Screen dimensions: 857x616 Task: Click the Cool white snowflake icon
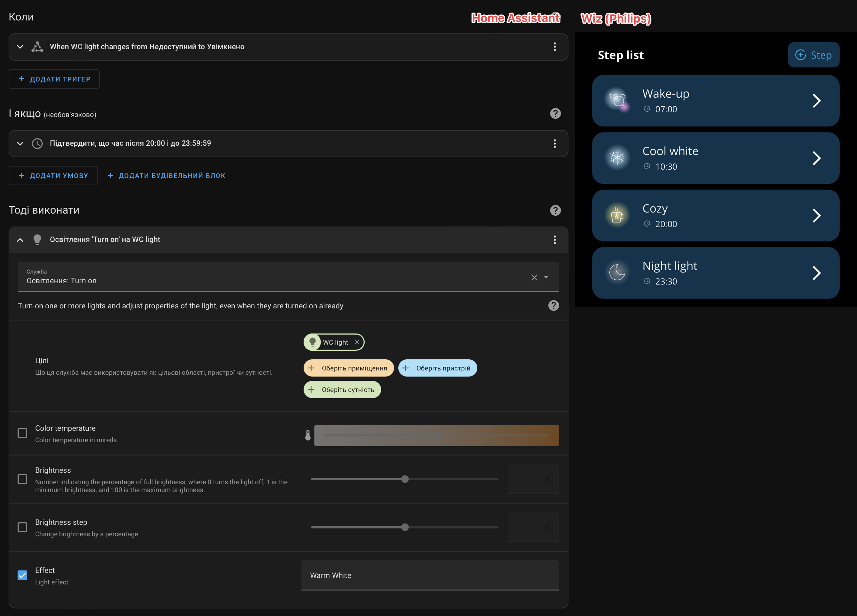[x=617, y=158]
